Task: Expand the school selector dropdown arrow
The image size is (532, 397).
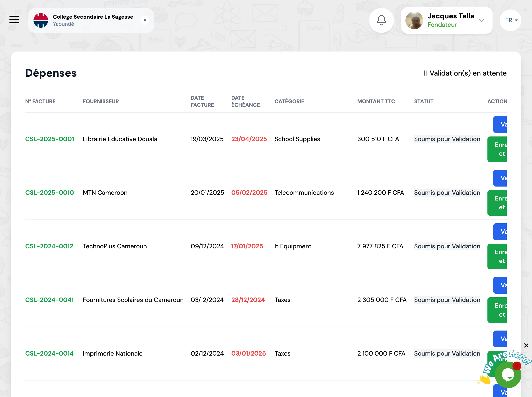Action: (145, 20)
